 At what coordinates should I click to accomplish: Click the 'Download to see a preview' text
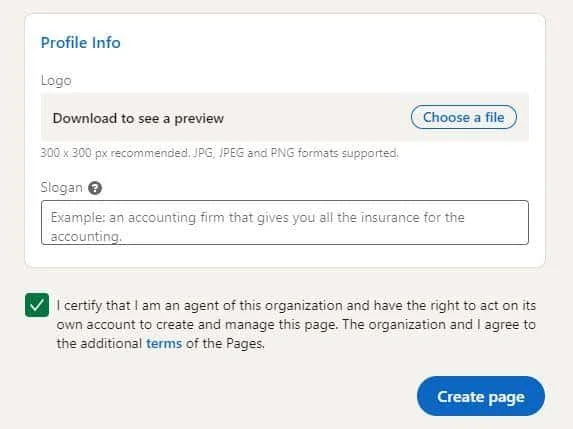click(x=138, y=118)
